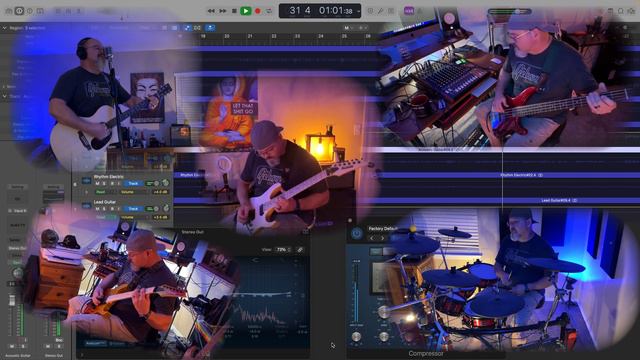Click the green Play button
640x360 pixels.
click(245, 11)
